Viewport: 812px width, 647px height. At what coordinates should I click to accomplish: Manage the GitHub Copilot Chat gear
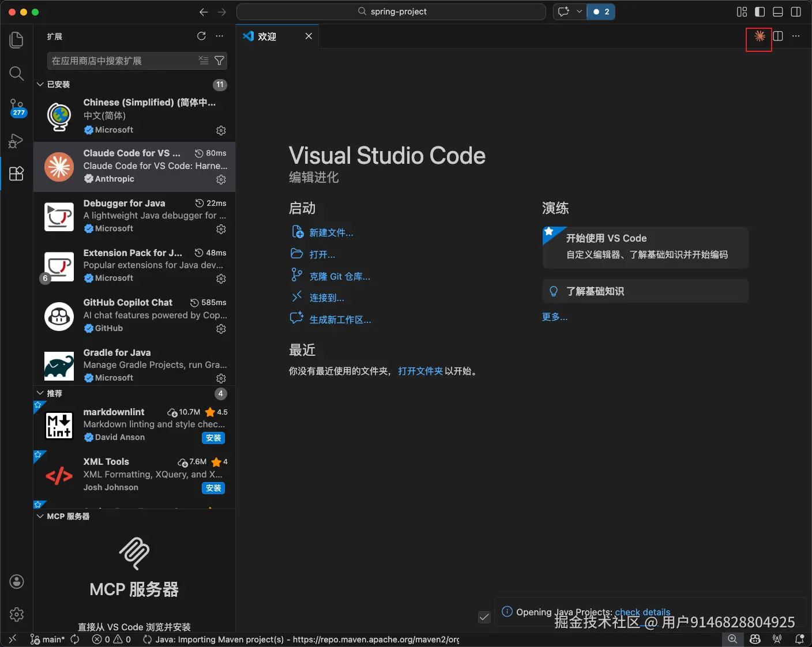[x=221, y=329]
